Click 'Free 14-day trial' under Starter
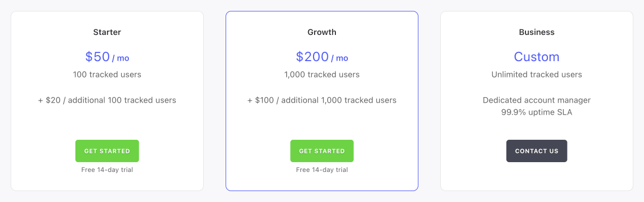Screen dimensions: 644x202 (x=107, y=170)
